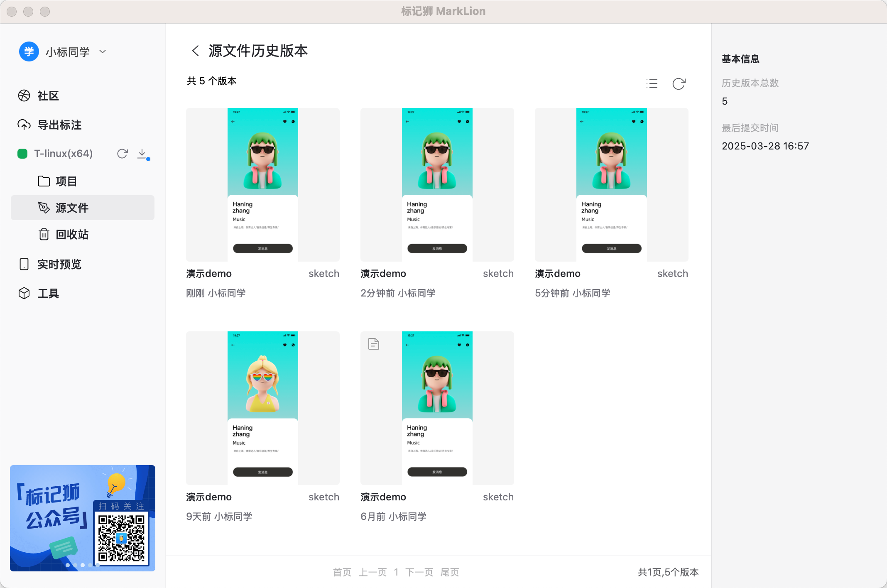Refresh the version history list

tap(679, 83)
